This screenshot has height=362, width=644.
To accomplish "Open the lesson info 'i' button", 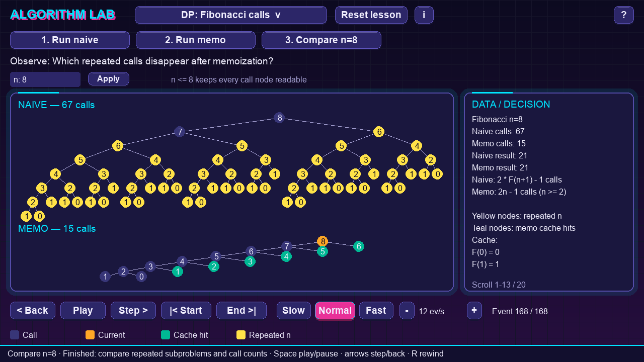I will click(424, 15).
